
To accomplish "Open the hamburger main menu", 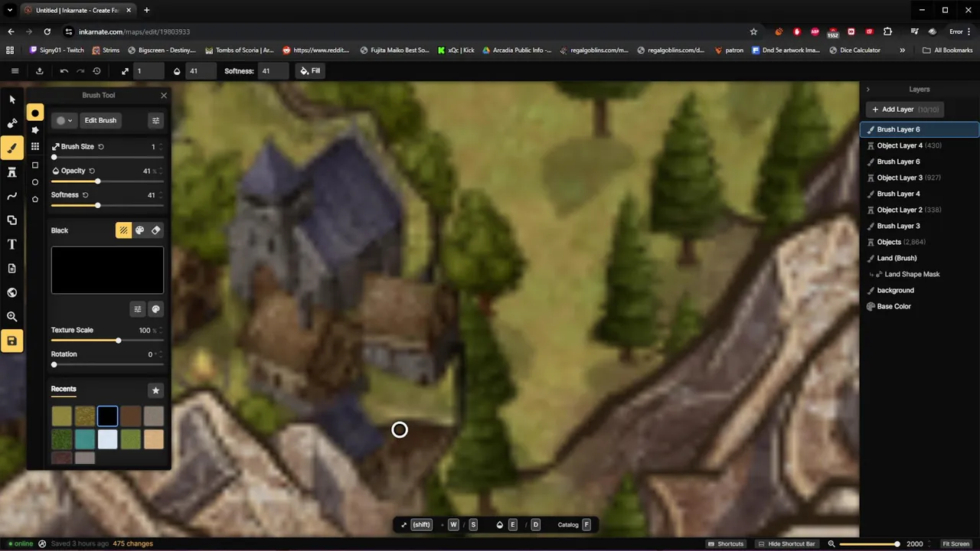I will [x=15, y=70].
